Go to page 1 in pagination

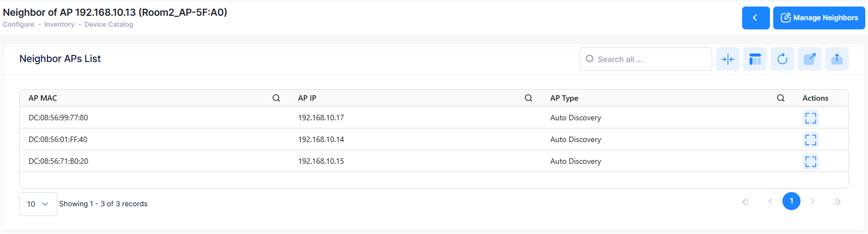tap(791, 201)
